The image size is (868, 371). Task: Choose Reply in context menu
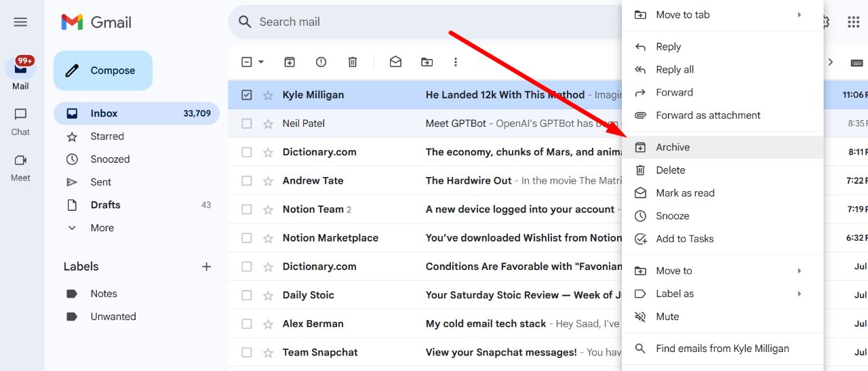tap(723, 47)
